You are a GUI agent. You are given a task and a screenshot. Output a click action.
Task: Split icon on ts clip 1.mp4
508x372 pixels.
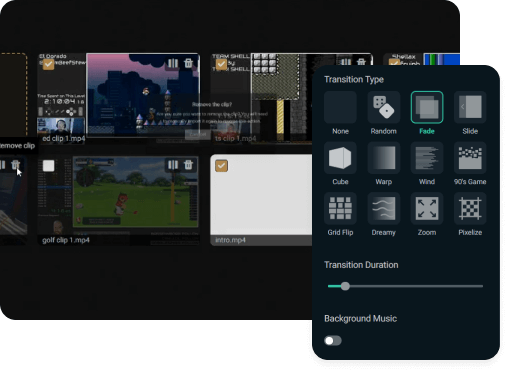tap(346, 62)
